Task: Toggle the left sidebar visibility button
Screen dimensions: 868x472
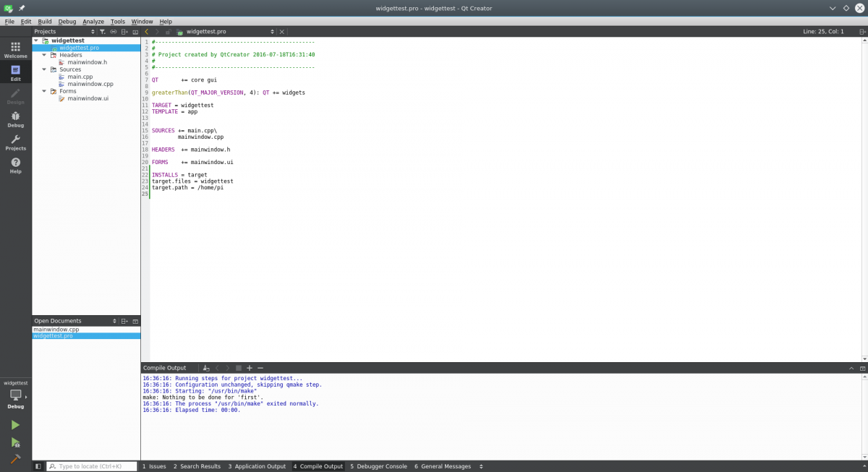Action: pos(38,466)
